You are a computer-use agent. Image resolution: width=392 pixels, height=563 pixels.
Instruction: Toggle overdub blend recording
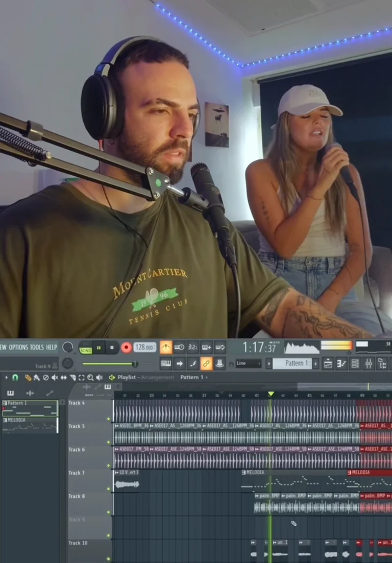207,347
